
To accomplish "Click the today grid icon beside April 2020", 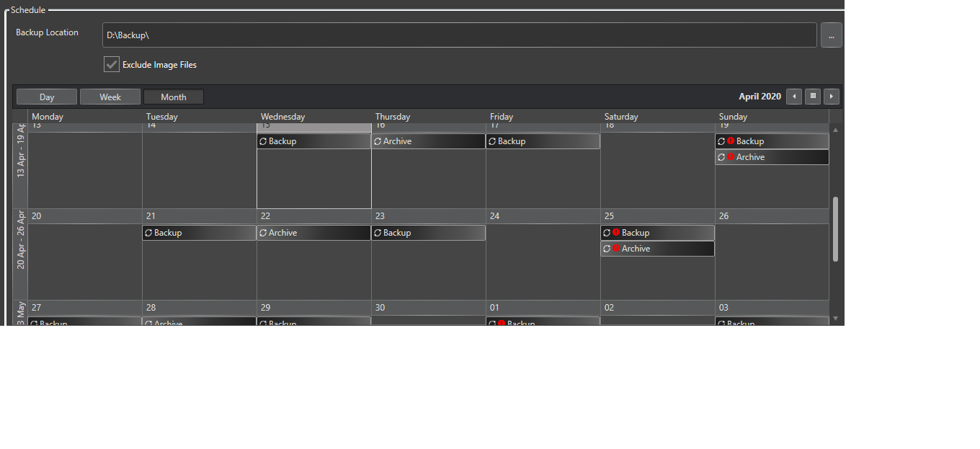I will coord(813,97).
